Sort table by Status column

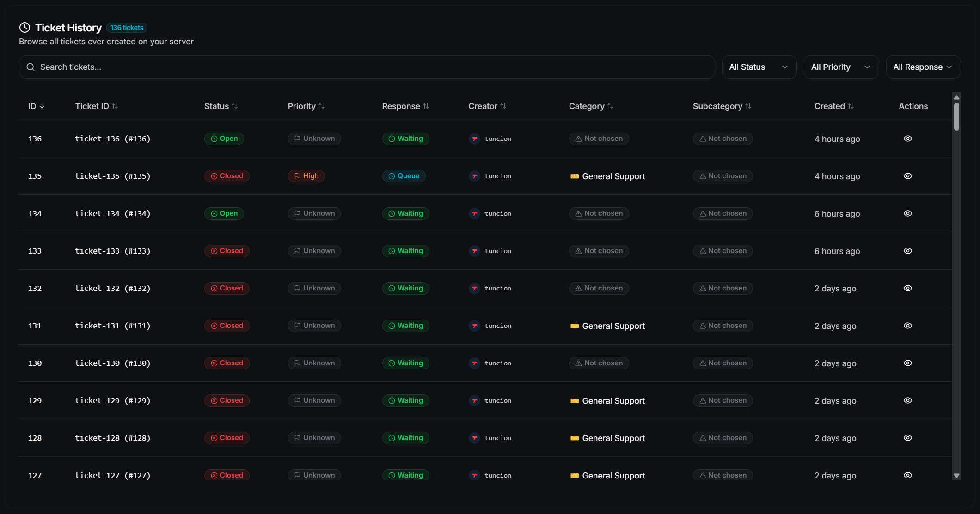[x=221, y=106]
